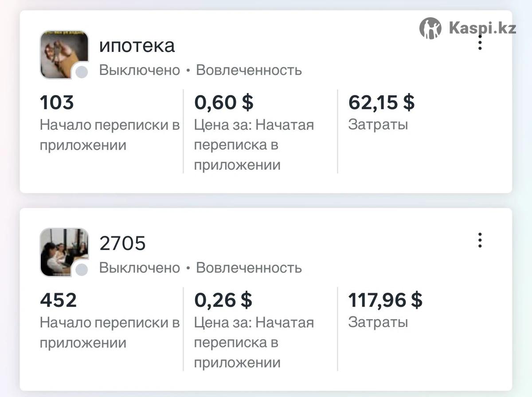Toggle status dot on 2705 thumbnail

tap(82, 270)
